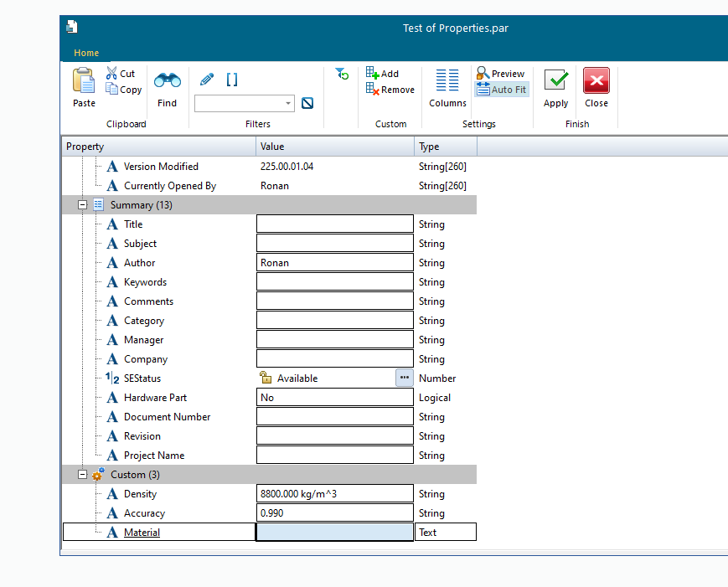Switch to the Home ribbon tab

click(86, 53)
